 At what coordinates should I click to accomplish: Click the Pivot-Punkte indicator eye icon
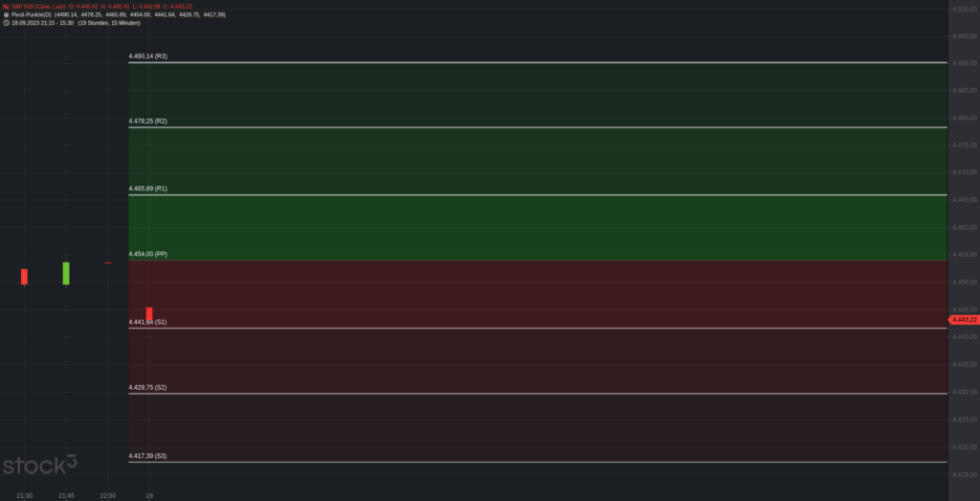coord(6,14)
